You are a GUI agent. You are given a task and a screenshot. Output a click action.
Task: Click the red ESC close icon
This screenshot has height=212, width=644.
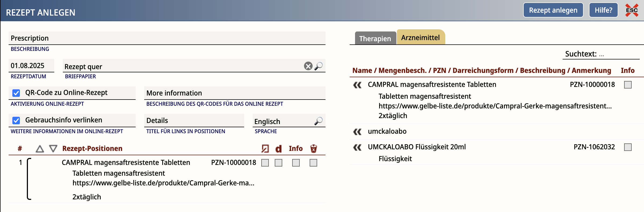pos(631,10)
